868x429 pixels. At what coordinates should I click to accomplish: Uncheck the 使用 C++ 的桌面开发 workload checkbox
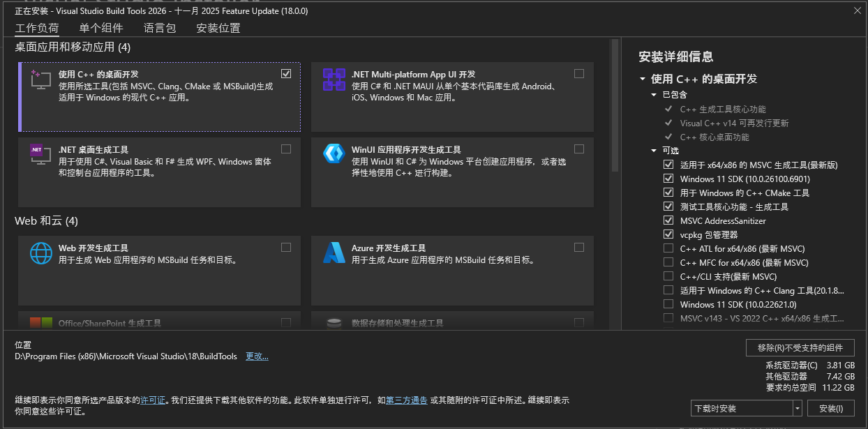point(286,73)
